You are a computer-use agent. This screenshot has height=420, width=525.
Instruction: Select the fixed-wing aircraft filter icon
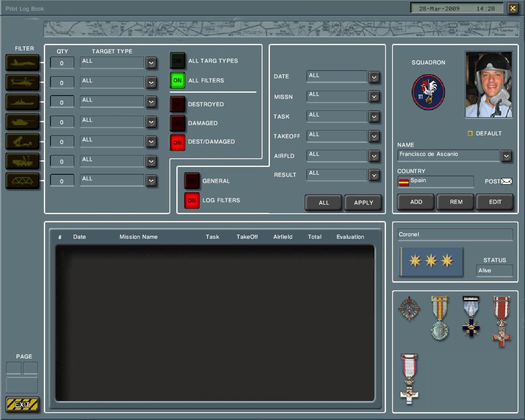point(22,62)
